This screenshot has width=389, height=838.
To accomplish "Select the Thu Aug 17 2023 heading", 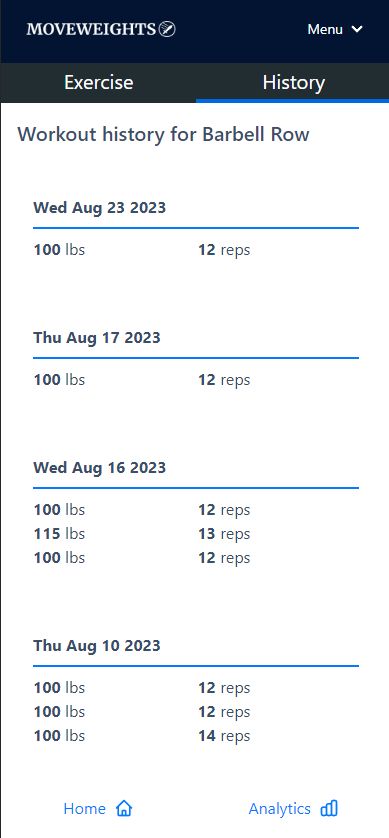I will (97, 338).
